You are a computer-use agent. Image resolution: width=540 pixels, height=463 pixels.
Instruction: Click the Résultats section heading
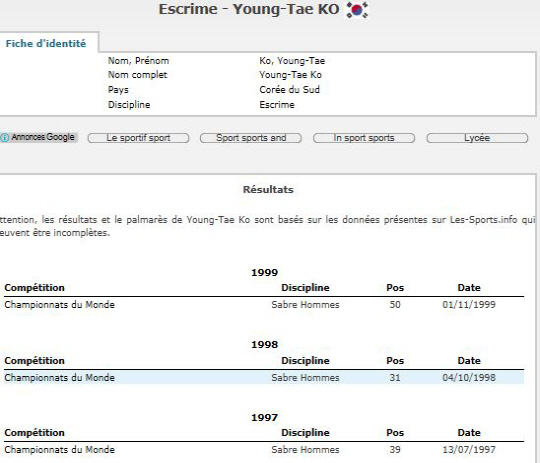tap(268, 189)
